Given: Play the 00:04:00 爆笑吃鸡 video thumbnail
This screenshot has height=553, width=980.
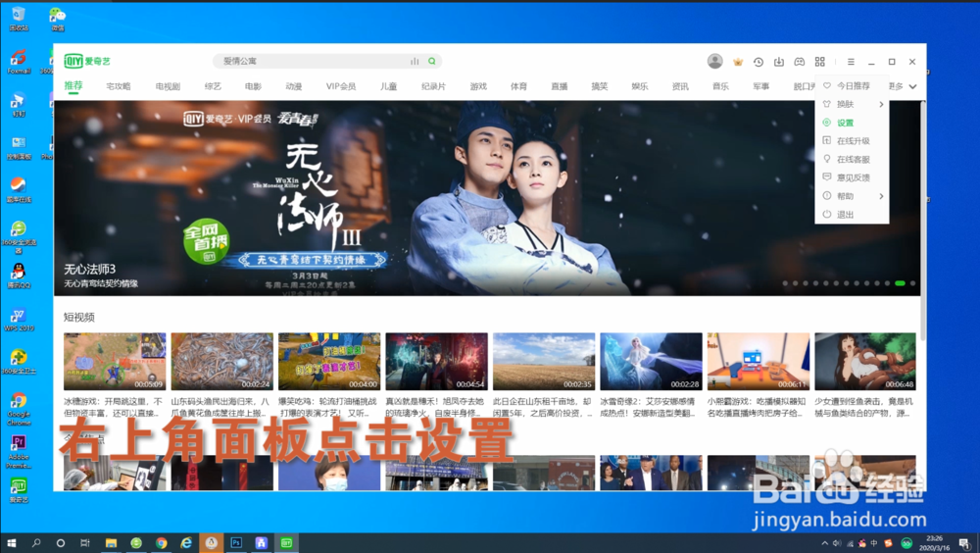Looking at the screenshot, I should (329, 361).
